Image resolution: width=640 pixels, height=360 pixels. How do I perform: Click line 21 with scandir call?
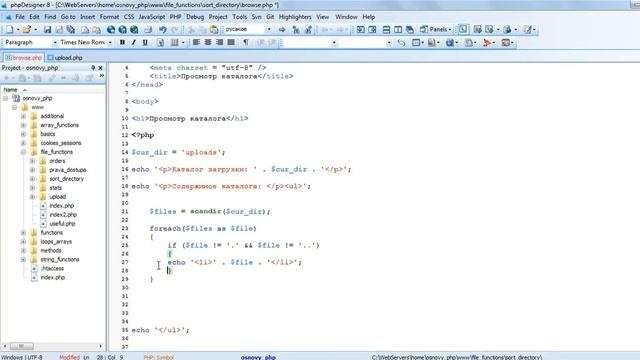pos(210,211)
